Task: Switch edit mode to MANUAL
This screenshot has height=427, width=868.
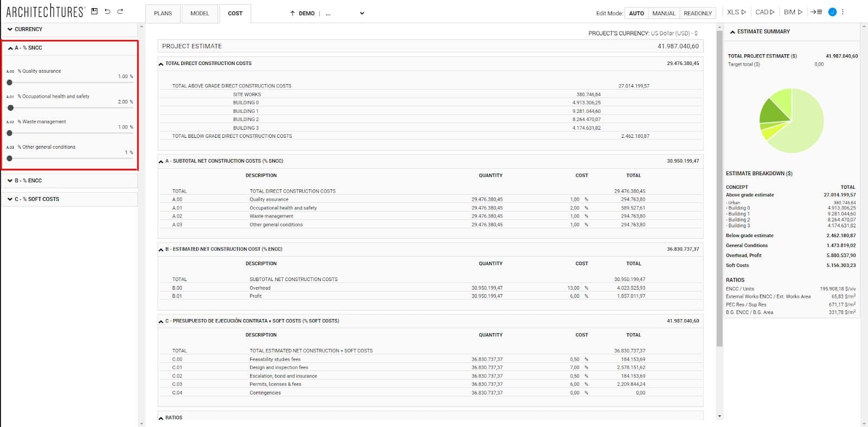Action: tap(663, 14)
